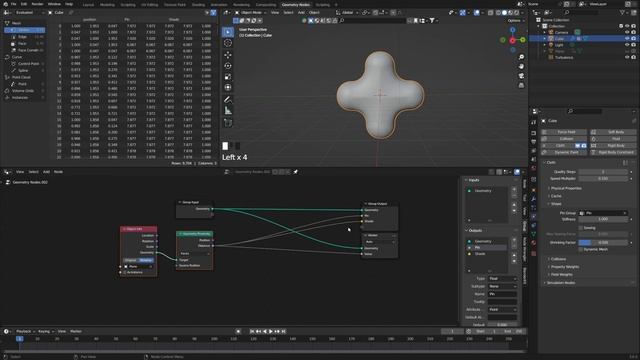The image size is (640, 360).
Task: Open the Type Float dropdown in node sidebar
Action: point(502,278)
